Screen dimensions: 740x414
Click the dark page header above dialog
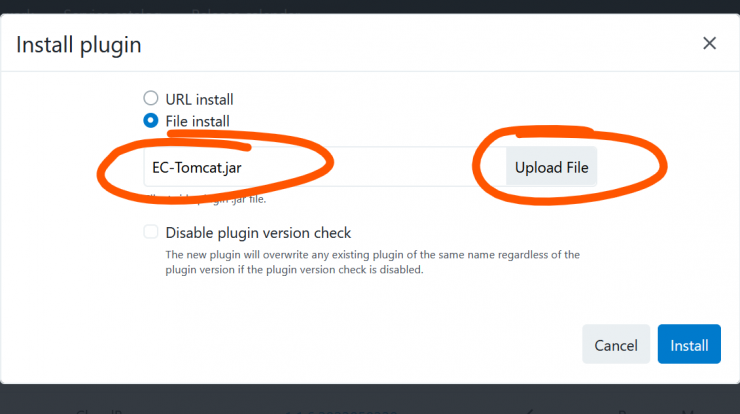tap(370, 7)
